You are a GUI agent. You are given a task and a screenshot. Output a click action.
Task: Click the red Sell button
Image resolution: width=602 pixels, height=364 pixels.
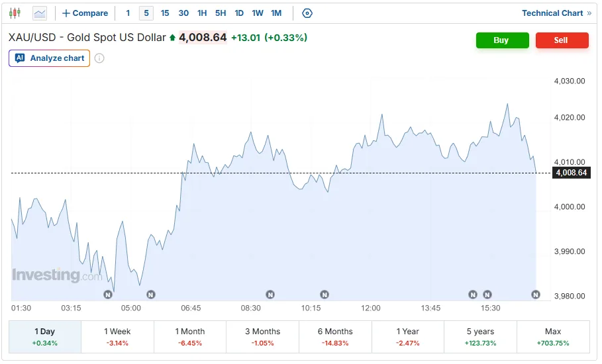tap(562, 40)
